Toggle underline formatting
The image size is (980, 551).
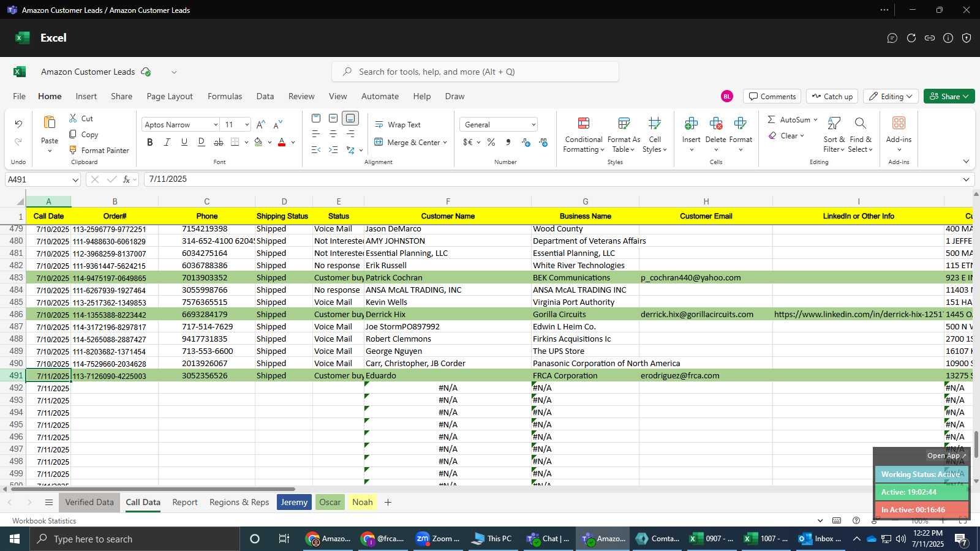(184, 142)
